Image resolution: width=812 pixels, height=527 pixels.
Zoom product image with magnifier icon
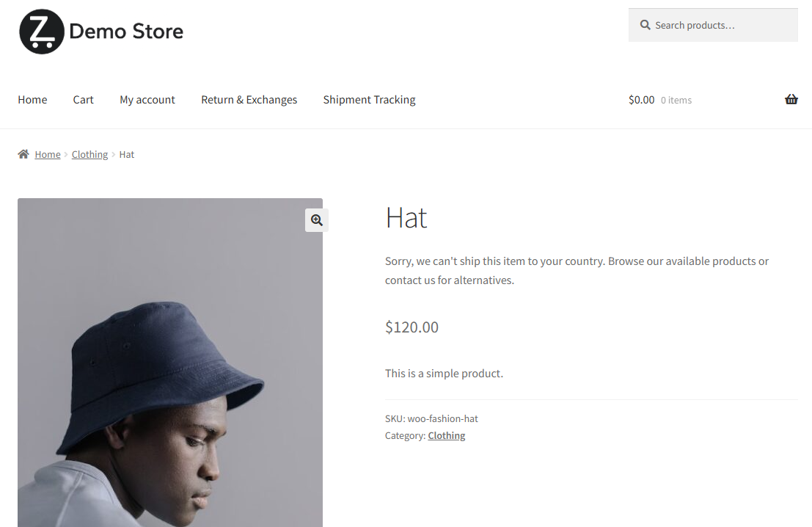point(317,220)
